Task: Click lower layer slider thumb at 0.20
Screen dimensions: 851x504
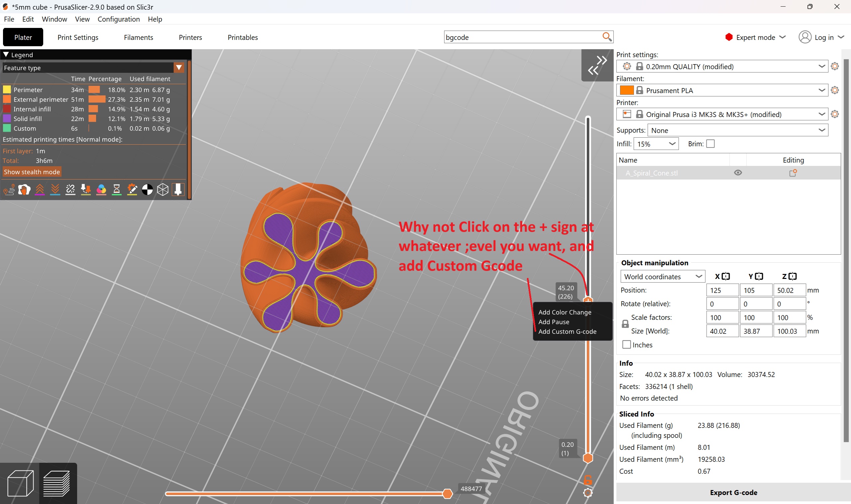Action: pyautogui.click(x=587, y=457)
